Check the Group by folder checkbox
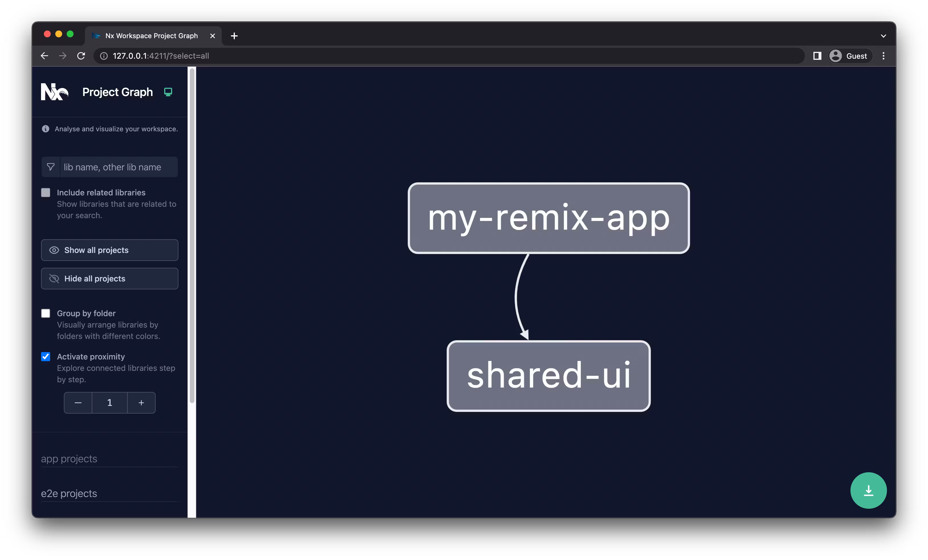This screenshot has width=928, height=560. point(46,314)
